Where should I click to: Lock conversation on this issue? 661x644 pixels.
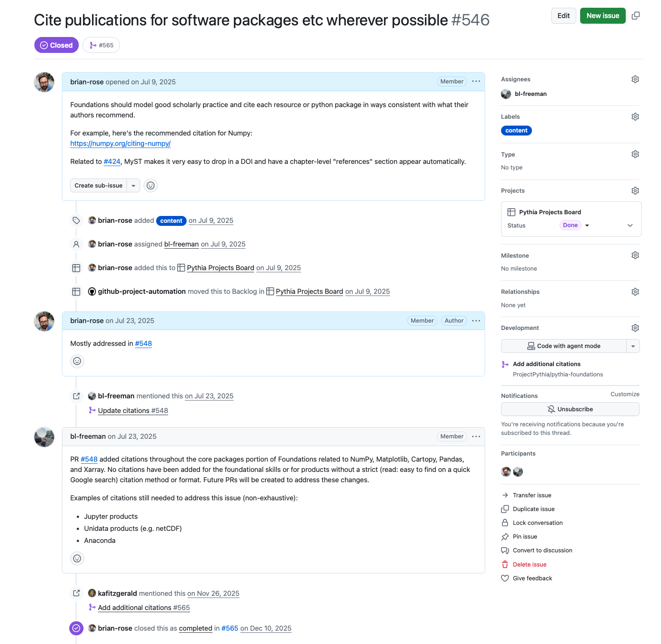tap(537, 523)
